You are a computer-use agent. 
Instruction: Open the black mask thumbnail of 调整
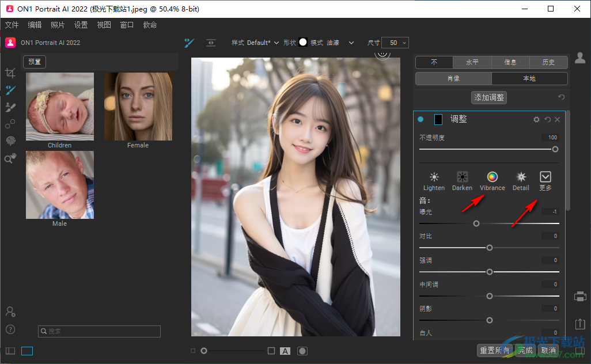(438, 119)
